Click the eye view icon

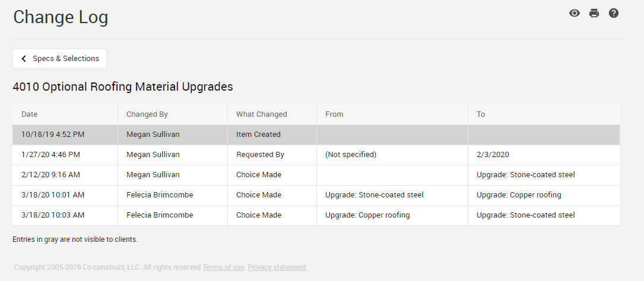[x=574, y=13]
